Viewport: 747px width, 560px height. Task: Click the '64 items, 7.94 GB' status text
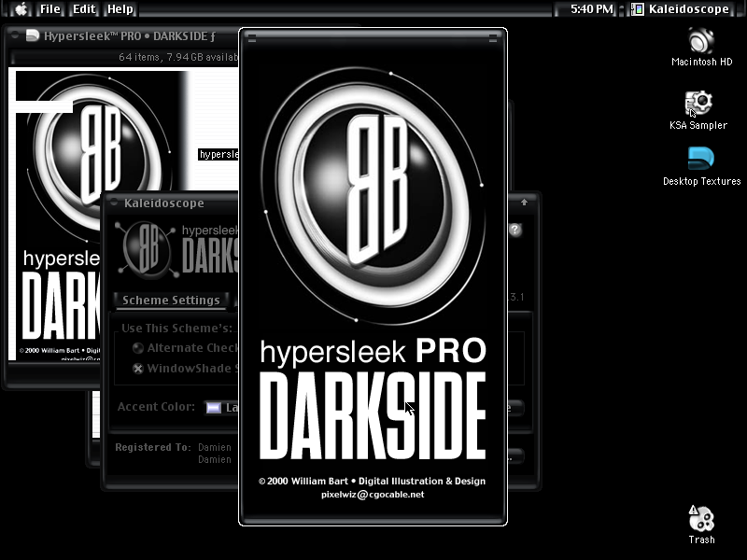(x=178, y=57)
